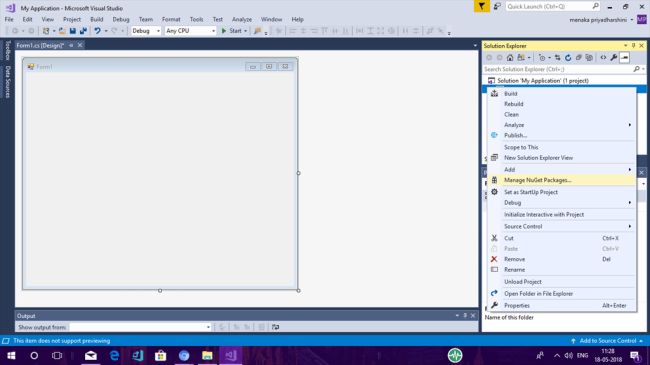The height and width of the screenshot is (365, 650).
Task: Open the Any CPU platform dropdown
Action: (190, 31)
